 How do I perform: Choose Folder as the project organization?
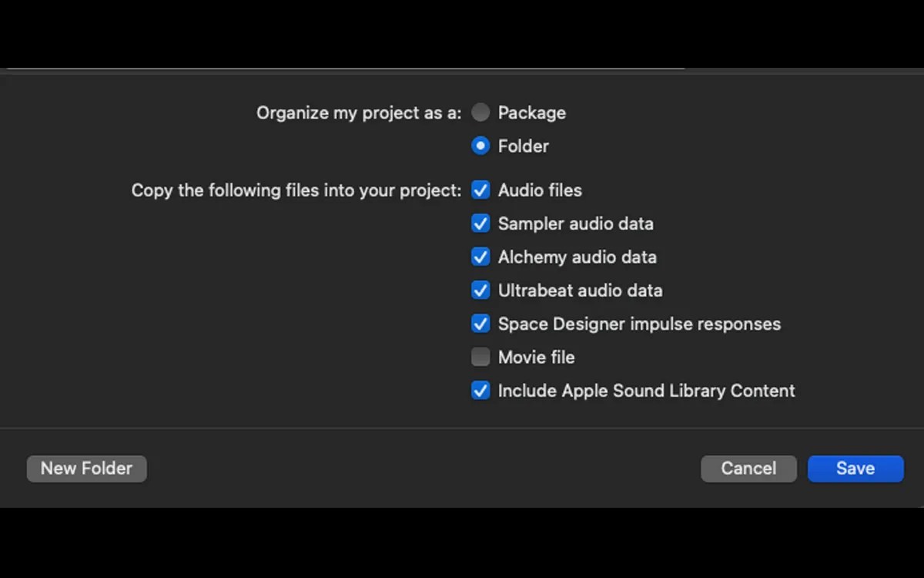pyautogui.click(x=480, y=146)
